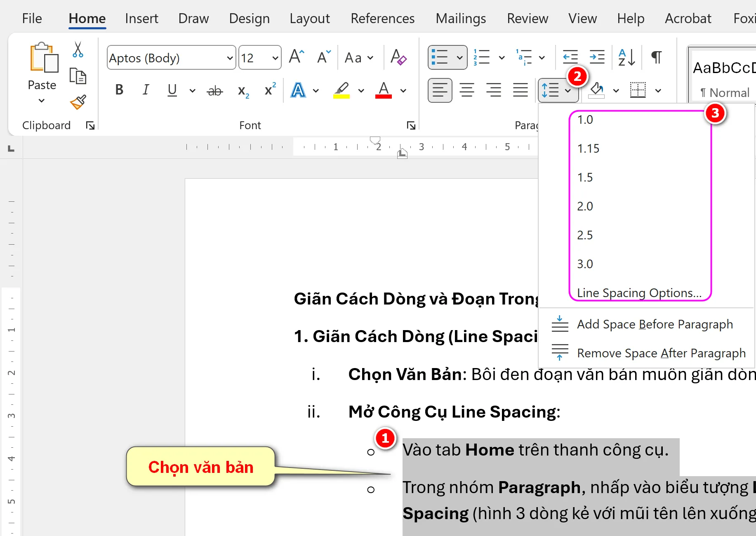
Task: Toggle Strikethrough formatting
Action: point(215,90)
